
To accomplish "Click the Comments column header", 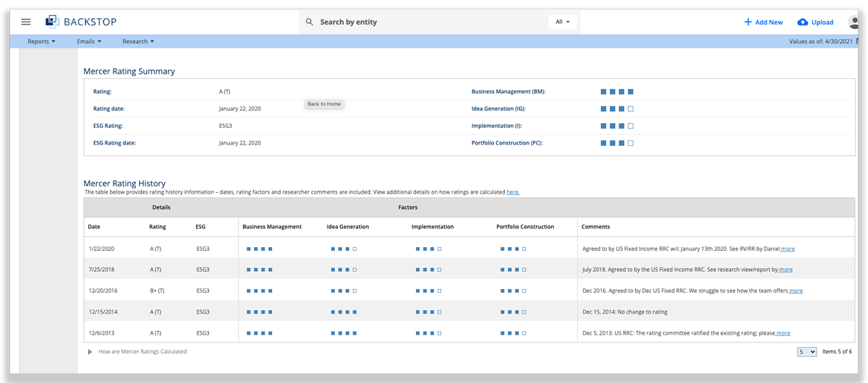I will click(596, 227).
